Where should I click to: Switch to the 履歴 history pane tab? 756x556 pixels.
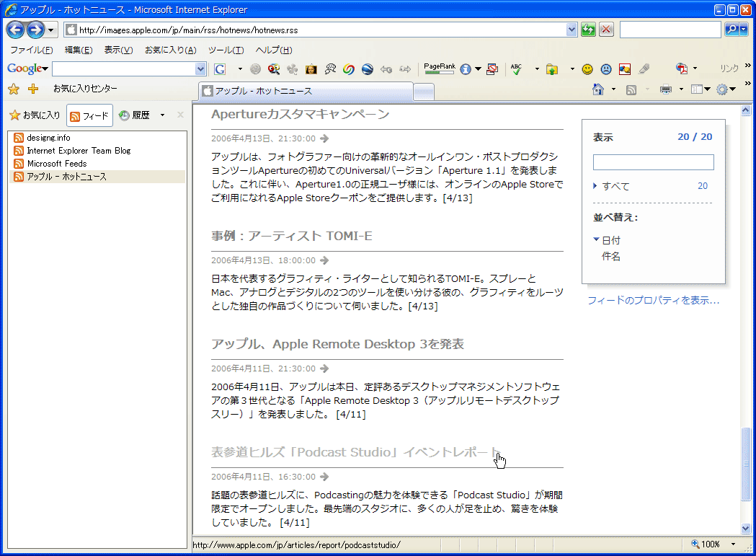pyautogui.click(x=135, y=115)
